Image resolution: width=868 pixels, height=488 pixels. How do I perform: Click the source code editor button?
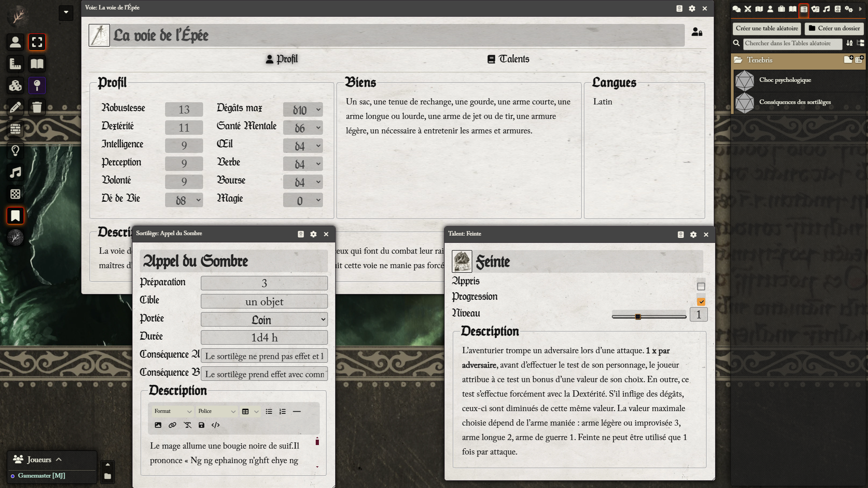coord(216,425)
